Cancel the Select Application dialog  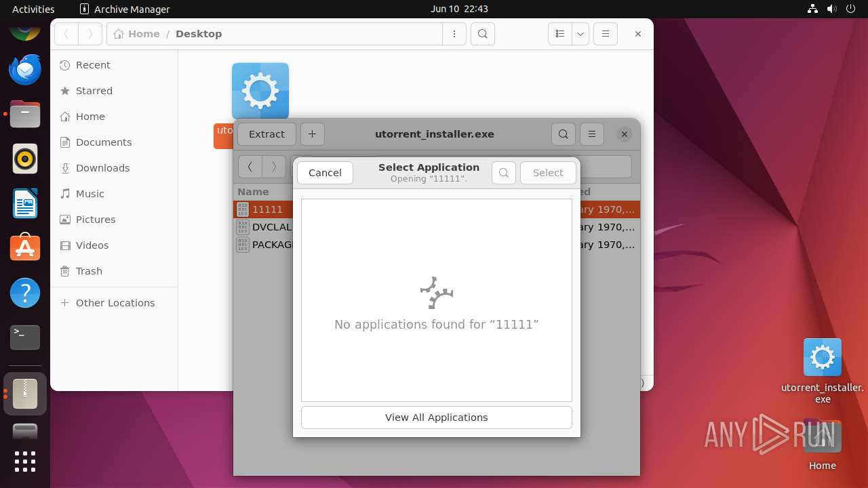[x=325, y=173]
